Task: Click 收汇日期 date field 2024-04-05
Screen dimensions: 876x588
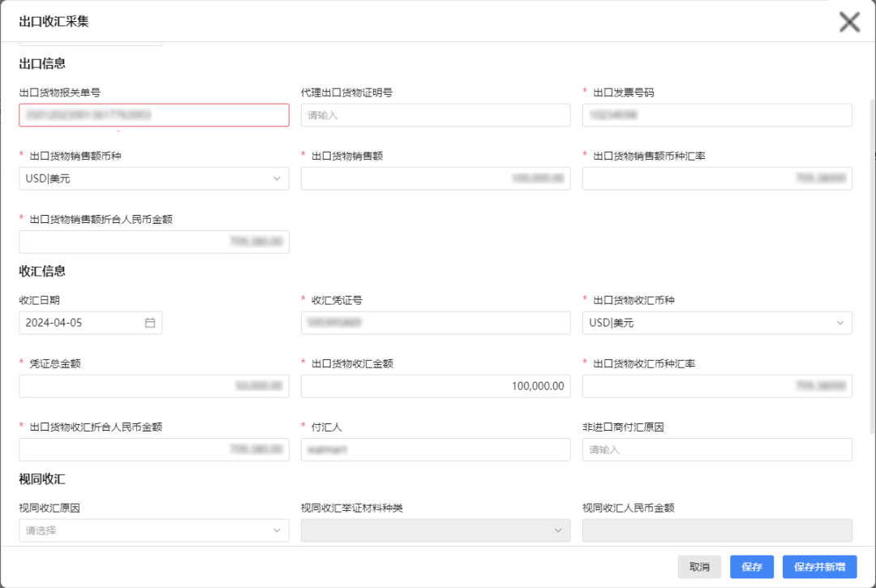Action: [x=91, y=323]
